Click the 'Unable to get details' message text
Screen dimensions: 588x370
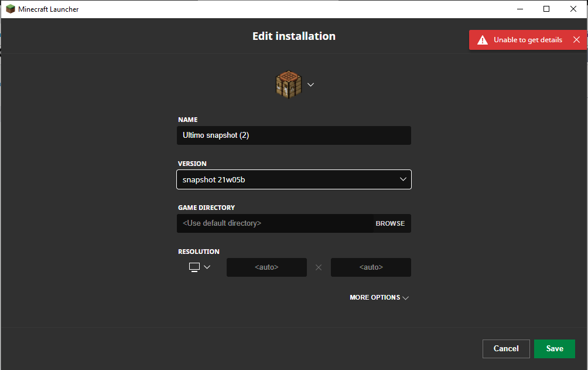point(528,40)
